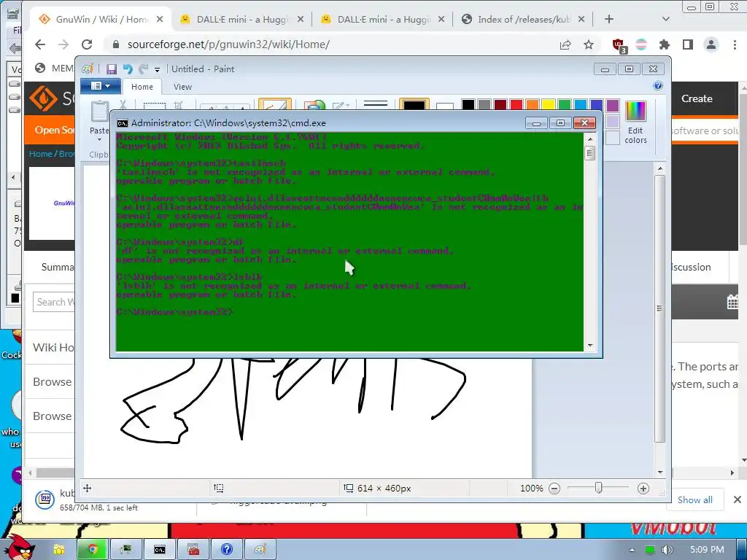Open Paint from the taskbar
The height and width of the screenshot is (560, 747).
[260, 550]
